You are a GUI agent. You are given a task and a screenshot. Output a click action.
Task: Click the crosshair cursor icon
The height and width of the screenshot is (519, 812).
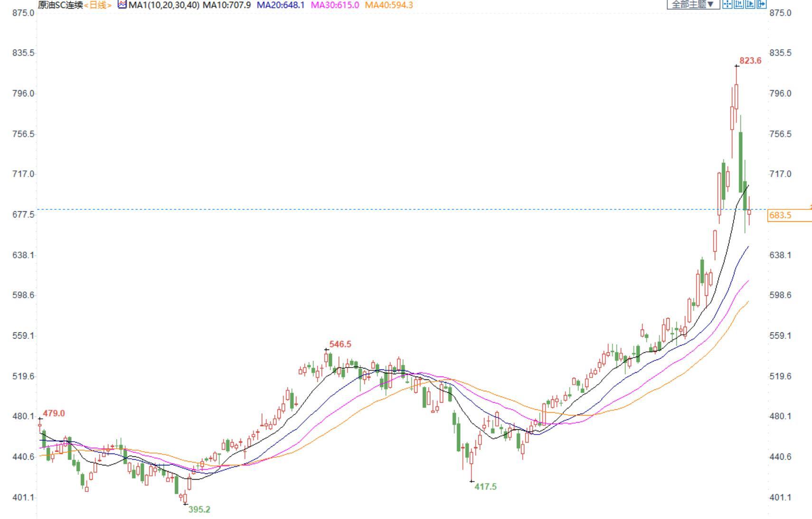[x=727, y=4]
